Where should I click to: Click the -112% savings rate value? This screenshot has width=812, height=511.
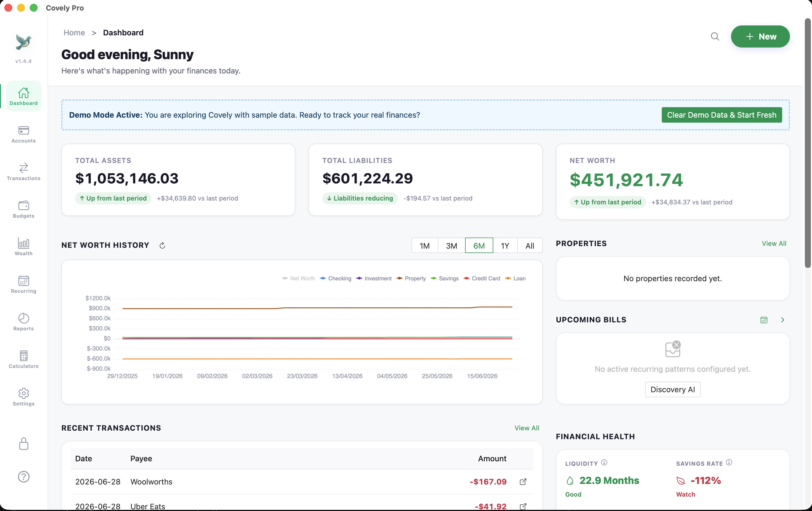point(705,480)
